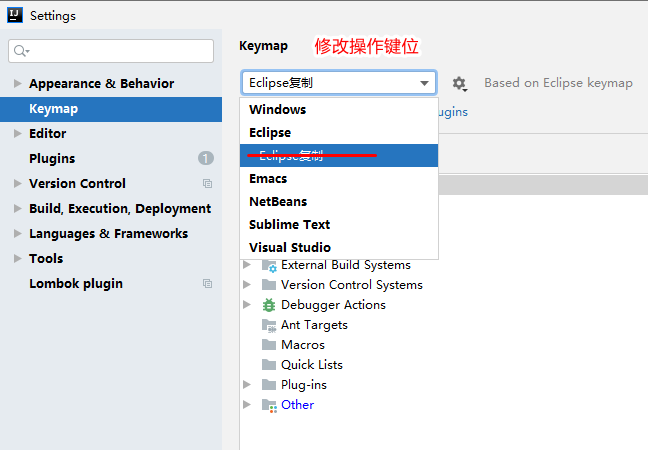Choose the highlighted Eclipse复制 keymap option
648x450 pixels.
click(339, 155)
